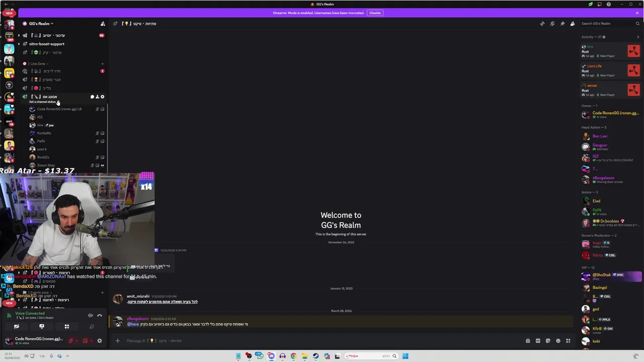Click the search magnifier icon

pyautogui.click(x=637, y=24)
